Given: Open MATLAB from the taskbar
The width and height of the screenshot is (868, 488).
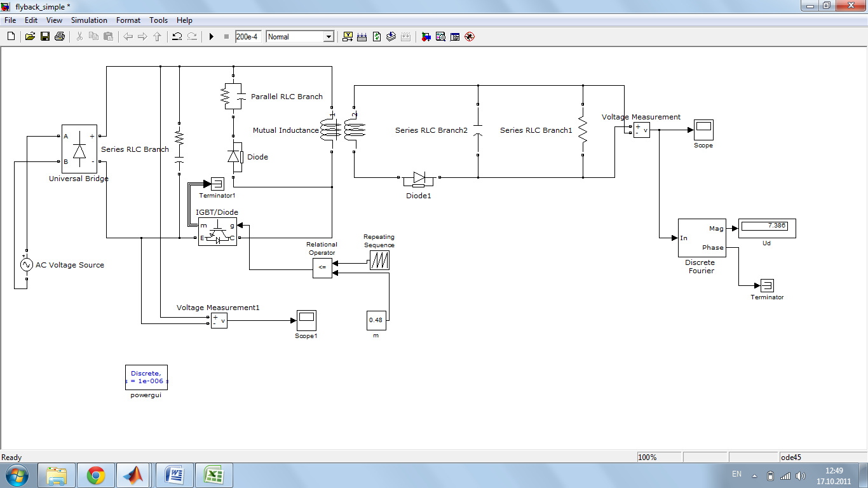Looking at the screenshot, I should 134,475.
